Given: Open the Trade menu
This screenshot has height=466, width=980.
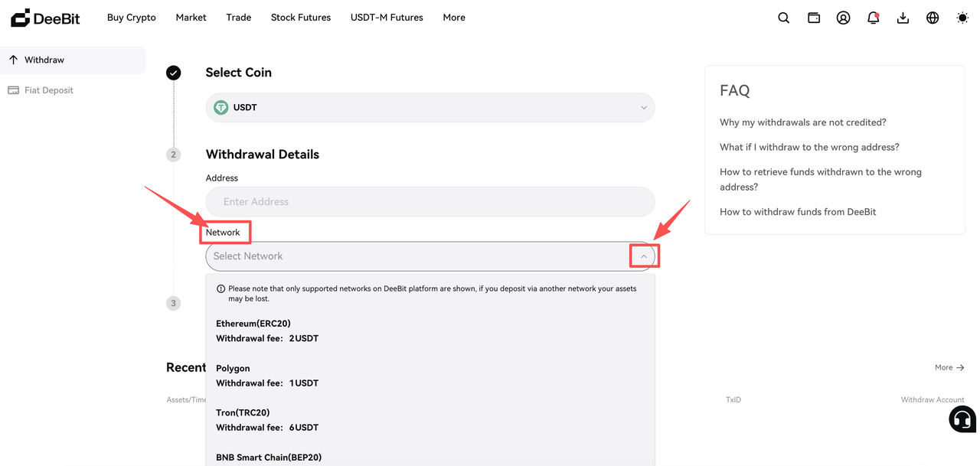Looking at the screenshot, I should click(239, 18).
